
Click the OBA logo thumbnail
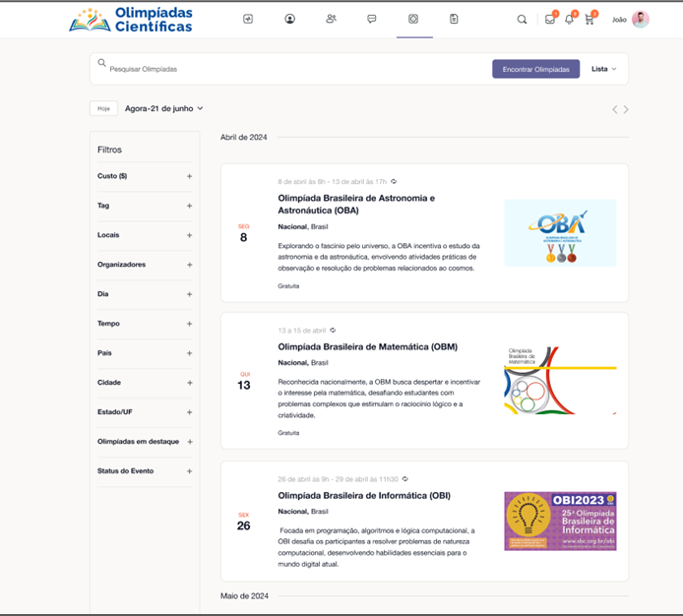point(560,232)
